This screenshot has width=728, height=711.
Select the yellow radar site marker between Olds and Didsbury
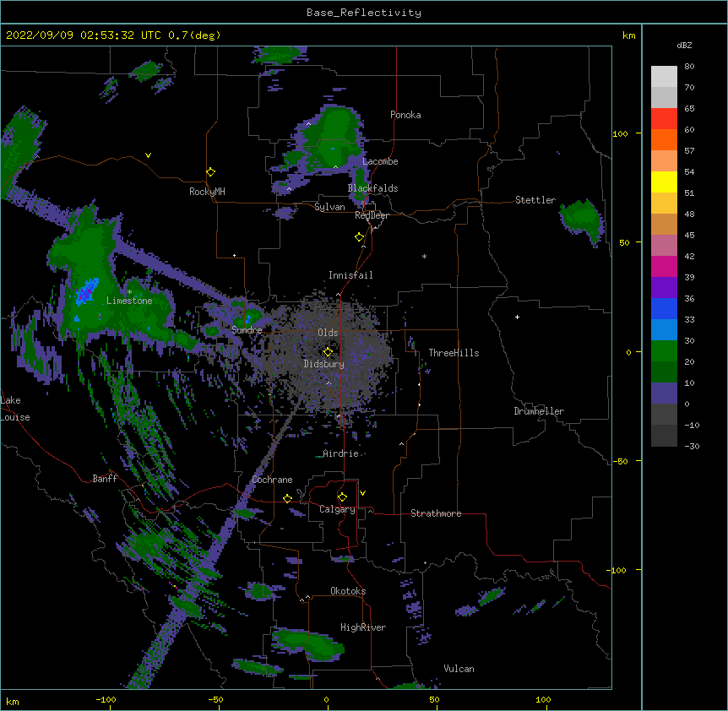click(x=328, y=352)
